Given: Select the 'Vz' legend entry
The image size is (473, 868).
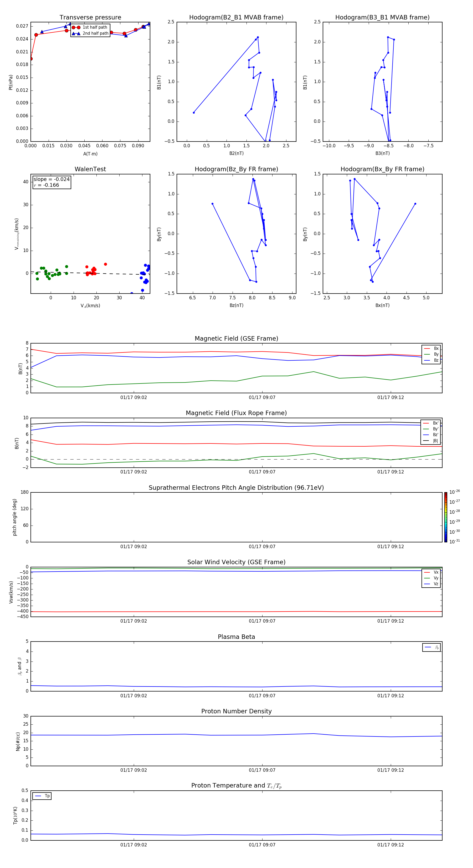Looking at the screenshot, I should point(431,584).
